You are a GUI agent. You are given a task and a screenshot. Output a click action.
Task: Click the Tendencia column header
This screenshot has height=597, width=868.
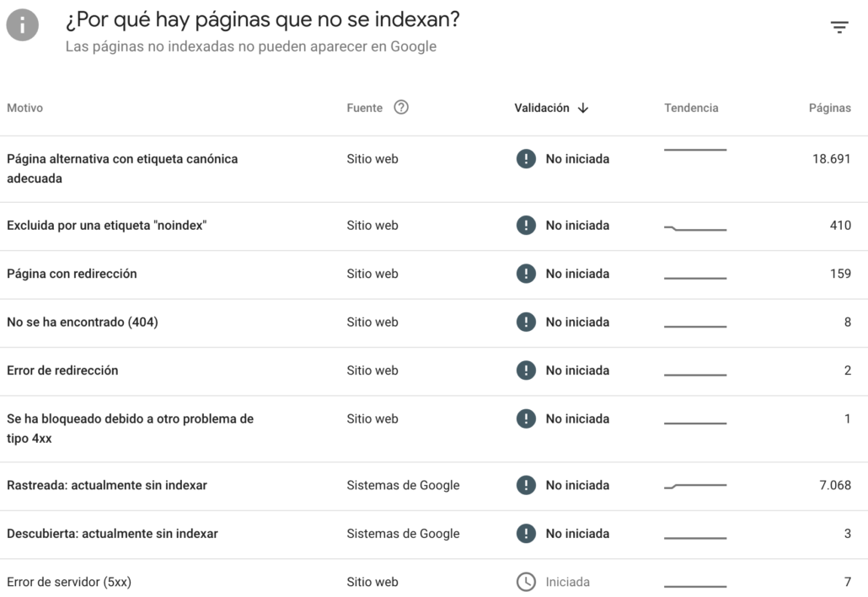click(x=691, y=109)
